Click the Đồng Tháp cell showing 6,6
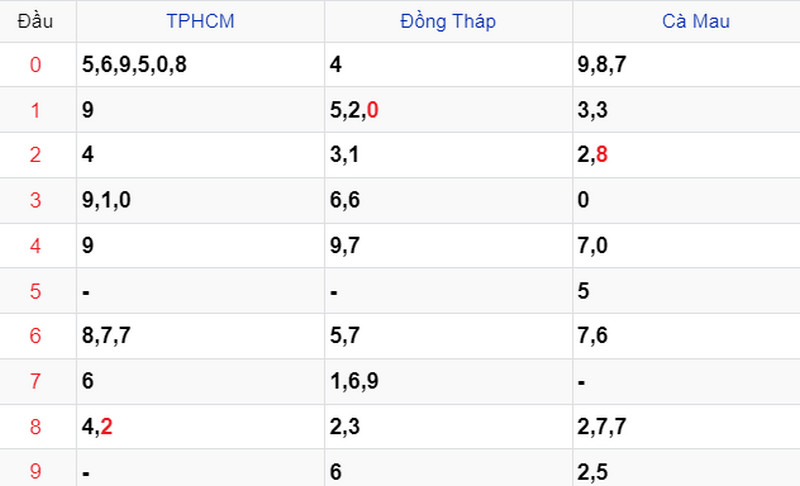 click(x=448, y=200)
